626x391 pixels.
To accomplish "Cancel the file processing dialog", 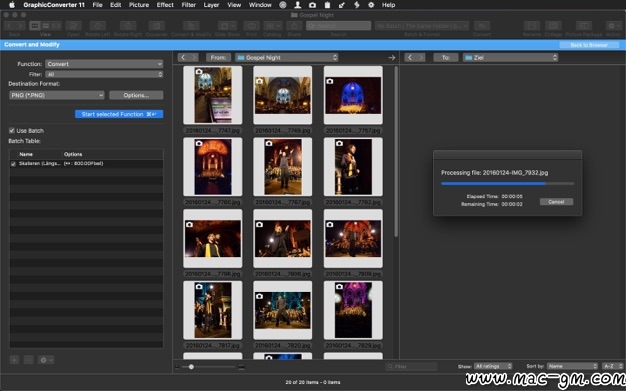I will (556, 202).
